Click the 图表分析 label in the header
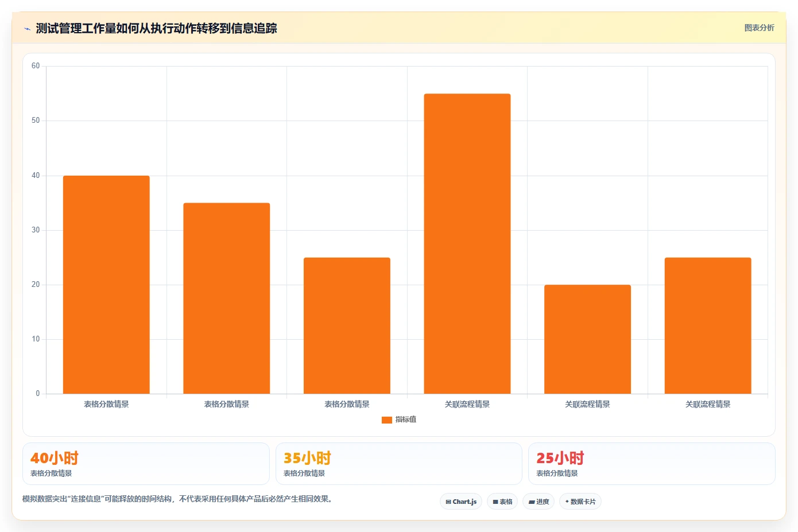Viewport: 798px width, 532px height. [x=759, y=28]
